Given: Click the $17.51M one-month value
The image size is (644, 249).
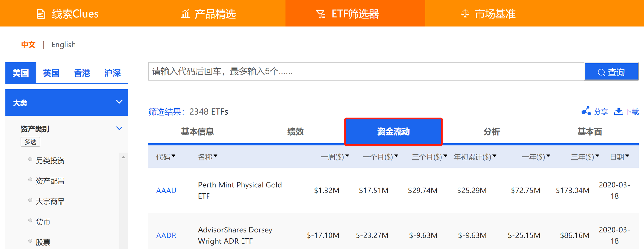Looking at the screenshot, I should pyautogui.click(x=374, y=190).
